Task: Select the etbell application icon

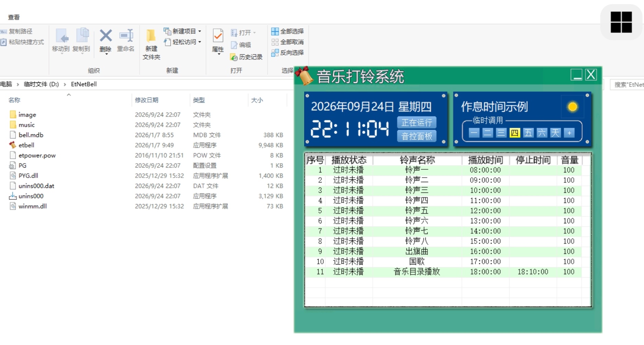Action: click(13, 145)
